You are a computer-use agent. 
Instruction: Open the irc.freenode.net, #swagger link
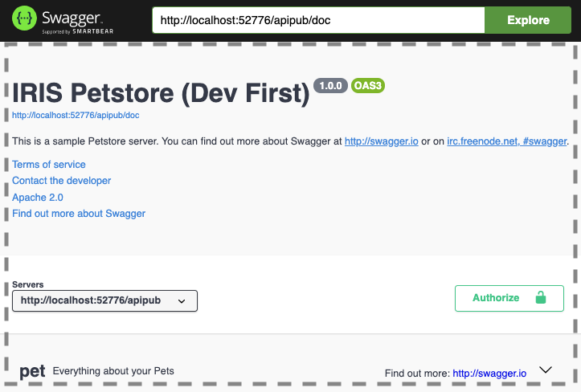tap(507, 141)
